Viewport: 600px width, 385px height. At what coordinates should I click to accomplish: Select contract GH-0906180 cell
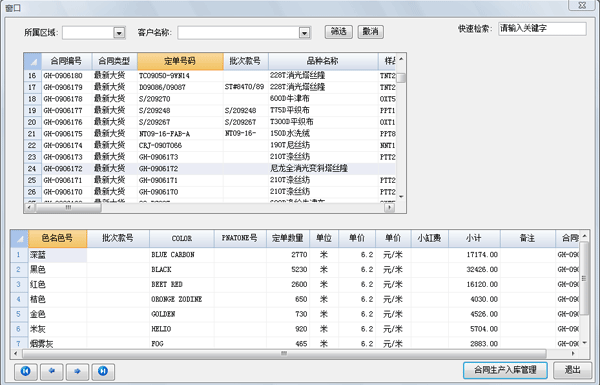pyautogui.click(x=66, y=76)
